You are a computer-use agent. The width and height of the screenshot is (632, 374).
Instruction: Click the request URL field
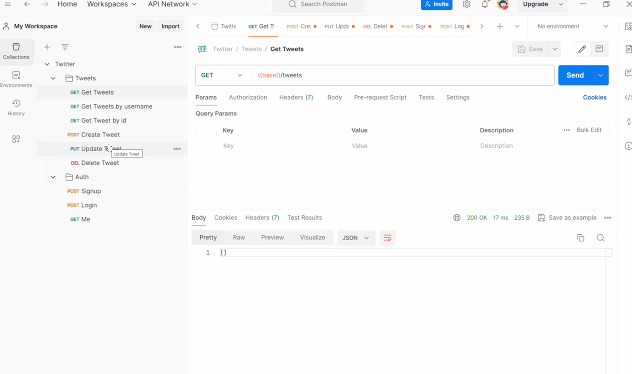[x=403, y=75]
